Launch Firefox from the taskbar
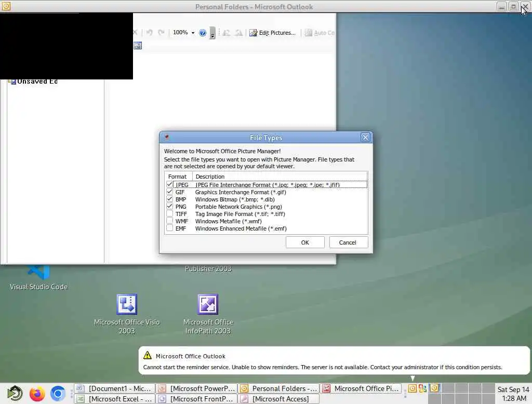 [37, 394]
